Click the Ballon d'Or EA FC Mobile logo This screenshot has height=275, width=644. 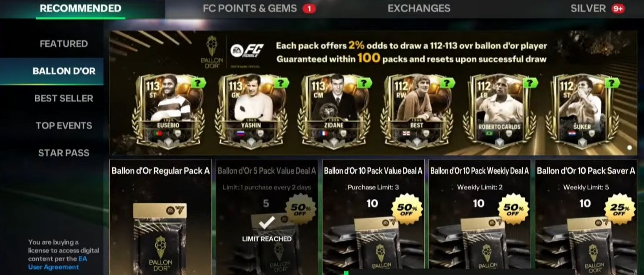click(235, 52)
